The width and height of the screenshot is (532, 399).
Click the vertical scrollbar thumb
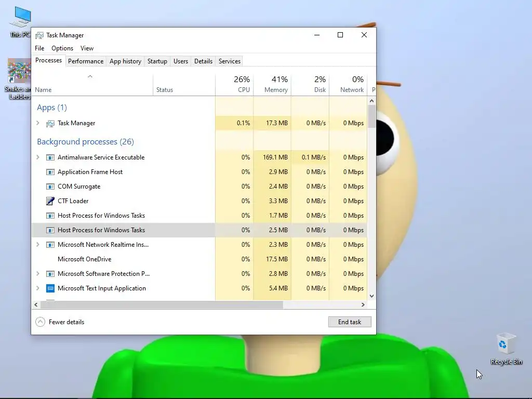(371, 116)
